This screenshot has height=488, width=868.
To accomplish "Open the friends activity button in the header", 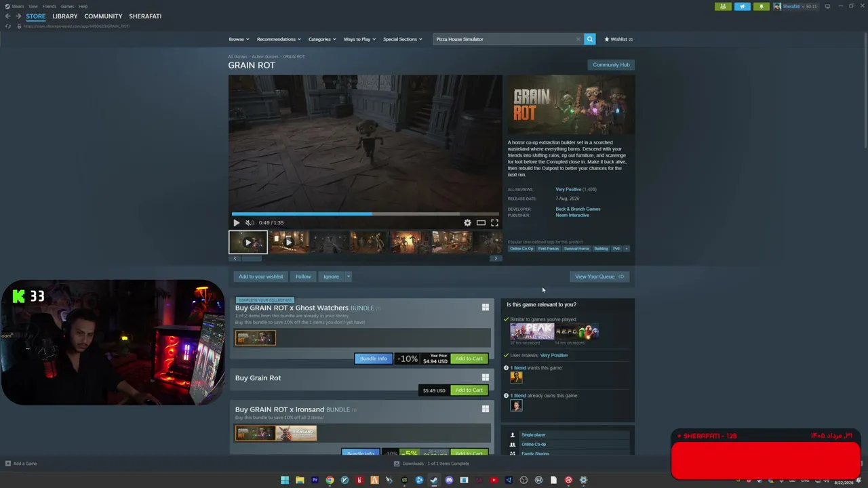I will click(723, 7).
